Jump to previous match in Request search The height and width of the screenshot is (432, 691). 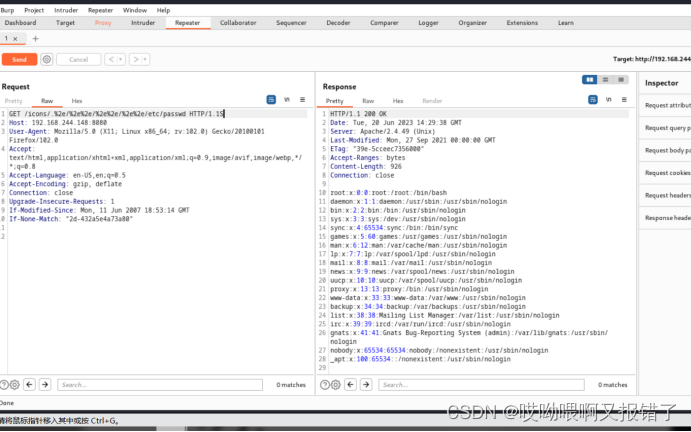tap(30, 385)
